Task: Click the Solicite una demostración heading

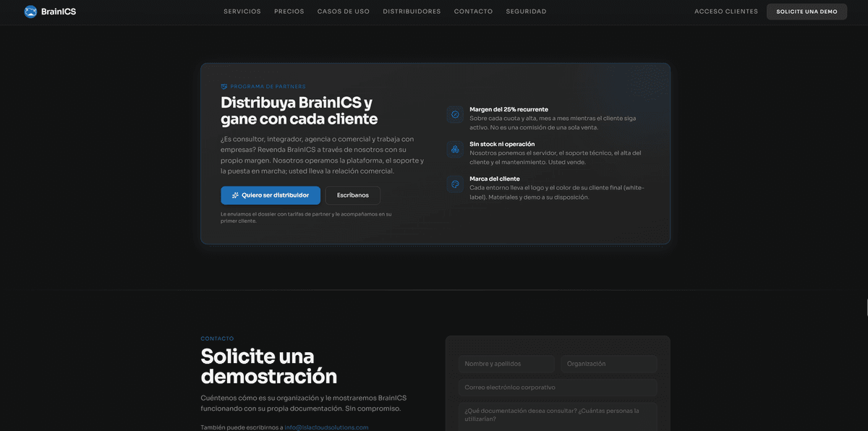Action: pos(269,366)
